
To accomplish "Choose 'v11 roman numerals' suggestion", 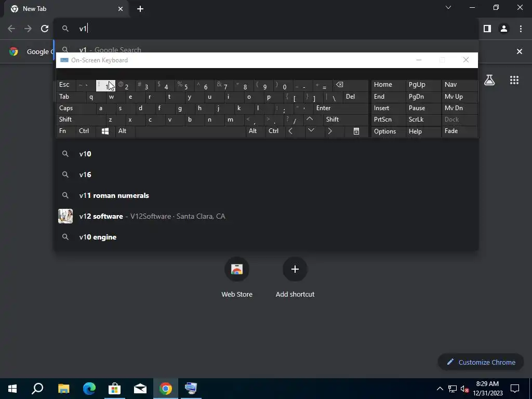I will pyautogui.click(x=267, y=196).
